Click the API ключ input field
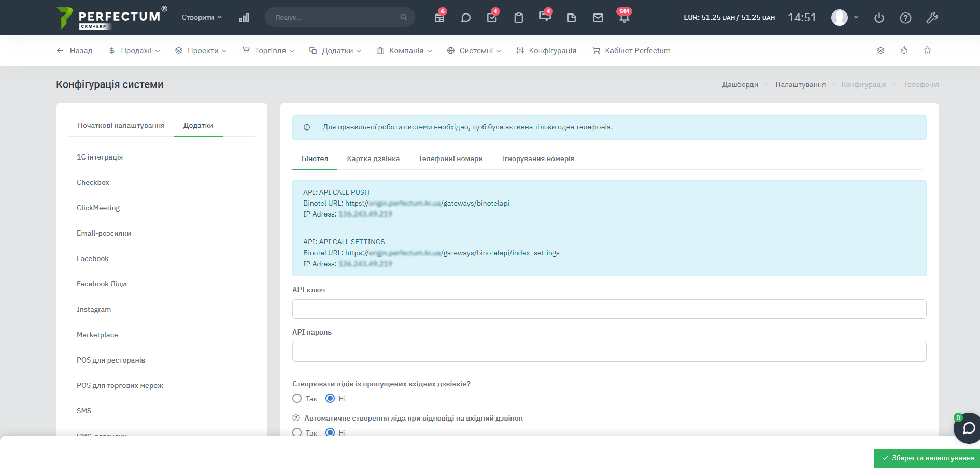The image size is (980, 476). [x=609, y=309]
